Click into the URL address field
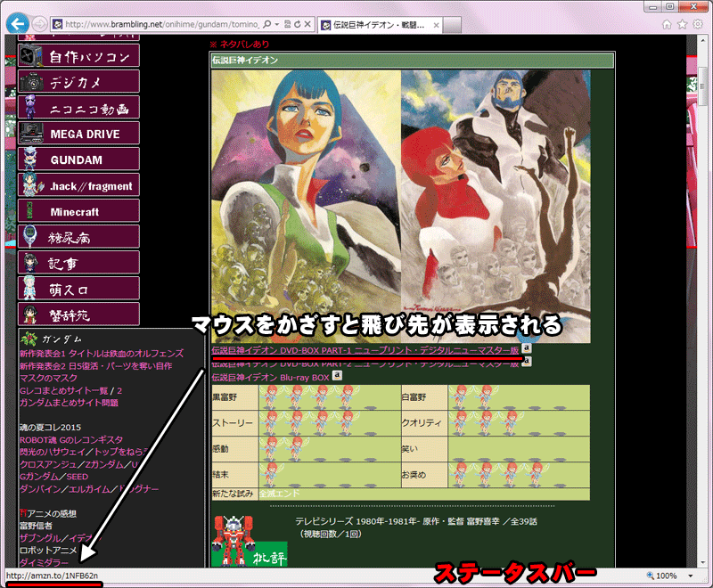 [x=161, y=24]
